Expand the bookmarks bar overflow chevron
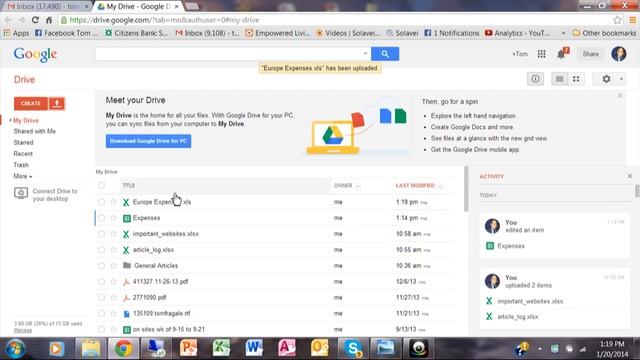 tap(563, 33)
